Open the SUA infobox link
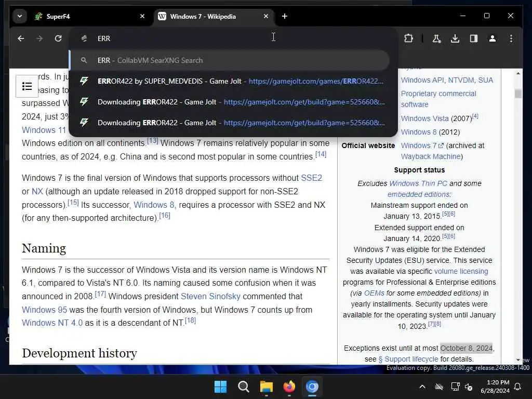Image resolution: width=532 pixels, height=399 pixels. tap(486, 80)
